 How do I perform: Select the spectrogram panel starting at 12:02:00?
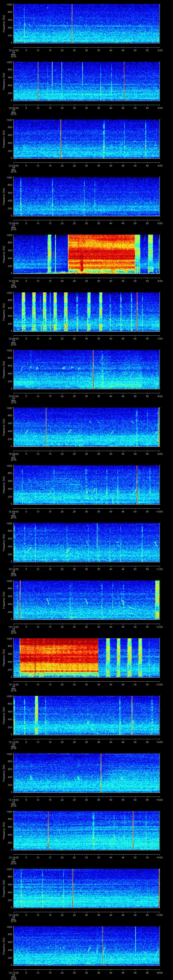click(x=87, y=81)
